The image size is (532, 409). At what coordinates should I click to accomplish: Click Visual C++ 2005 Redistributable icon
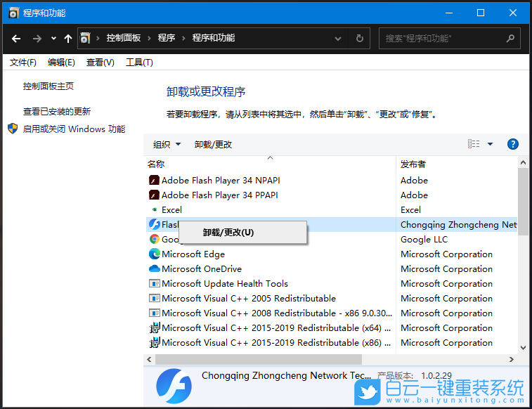pyautogui.click(x=155, y=298)
